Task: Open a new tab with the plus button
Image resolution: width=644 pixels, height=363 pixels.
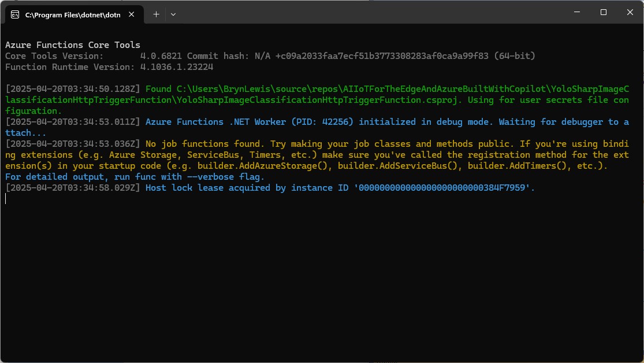Action: pyautogui.click(x=156, y=14)
